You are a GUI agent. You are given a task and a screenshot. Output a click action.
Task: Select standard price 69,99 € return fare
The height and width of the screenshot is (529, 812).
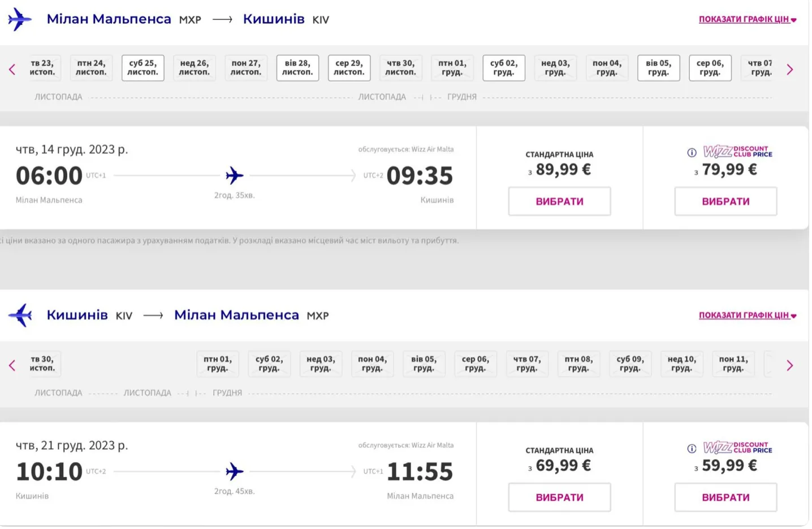[559, 497]
